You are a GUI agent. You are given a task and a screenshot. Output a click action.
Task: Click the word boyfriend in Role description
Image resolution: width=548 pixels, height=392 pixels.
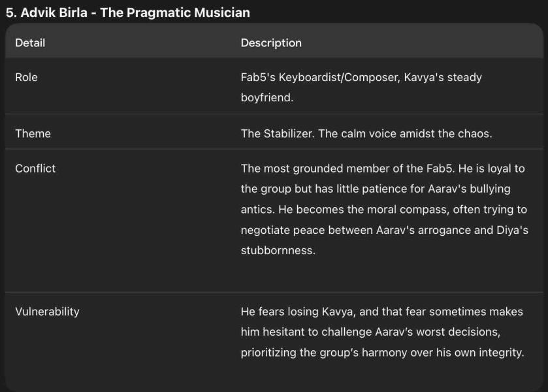tap(266, 98)
